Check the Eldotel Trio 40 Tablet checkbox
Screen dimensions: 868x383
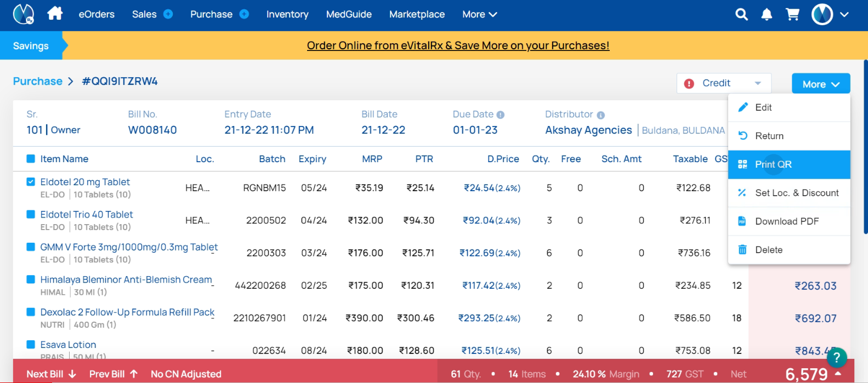31,214
